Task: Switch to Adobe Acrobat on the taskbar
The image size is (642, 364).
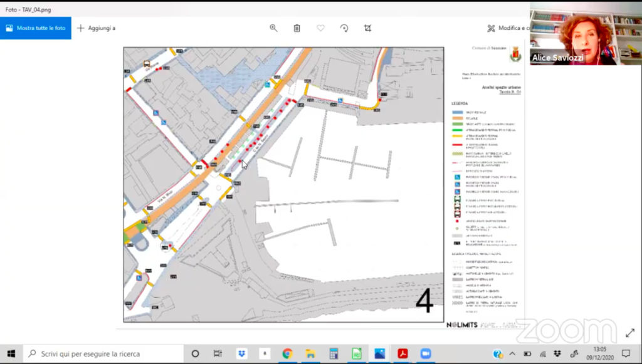Action: point(403,353)
